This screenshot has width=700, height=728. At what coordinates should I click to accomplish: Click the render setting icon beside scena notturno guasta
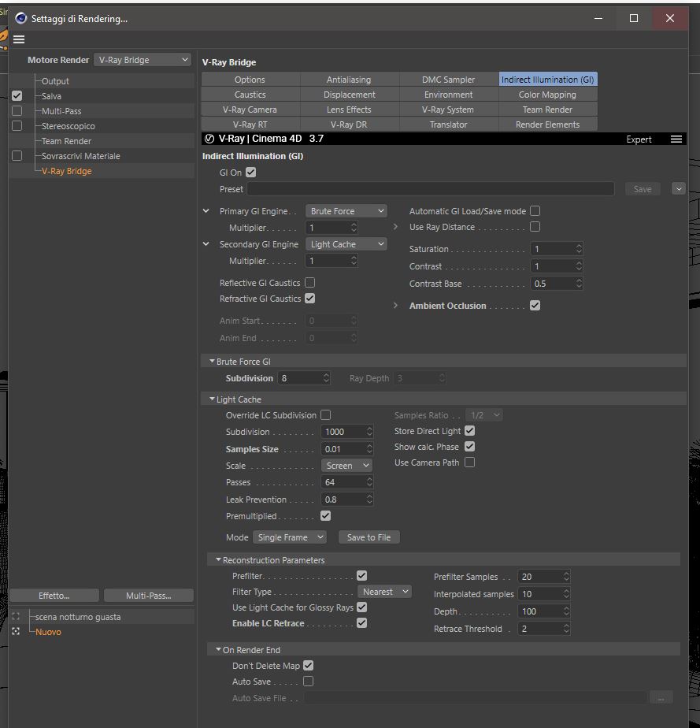(x=16, y=616)
